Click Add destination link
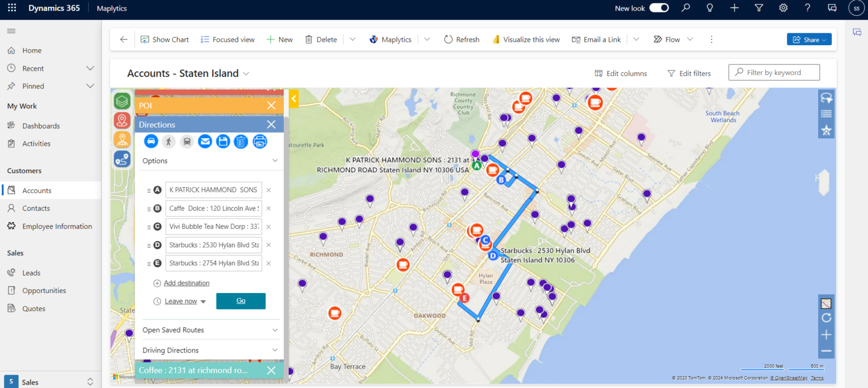 186,283
